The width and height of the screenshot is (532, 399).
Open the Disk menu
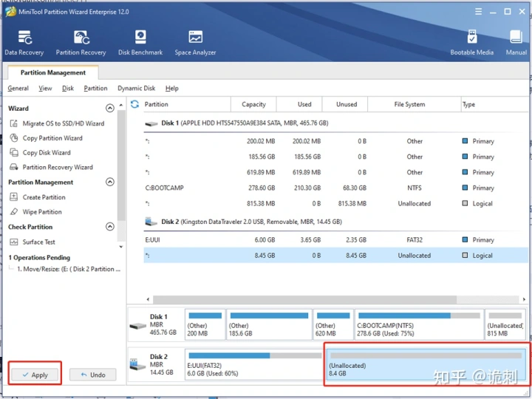pos(68,88)
